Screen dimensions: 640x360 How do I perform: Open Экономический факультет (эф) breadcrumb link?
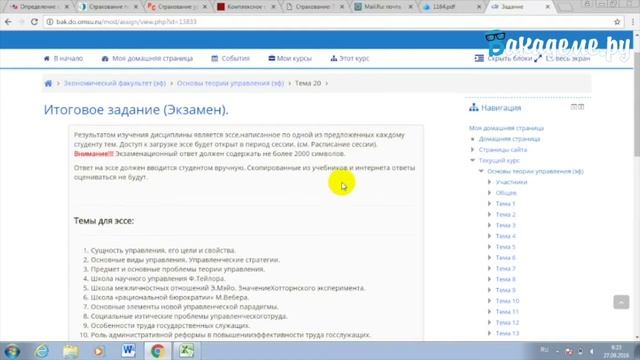[x=115, y=83]
